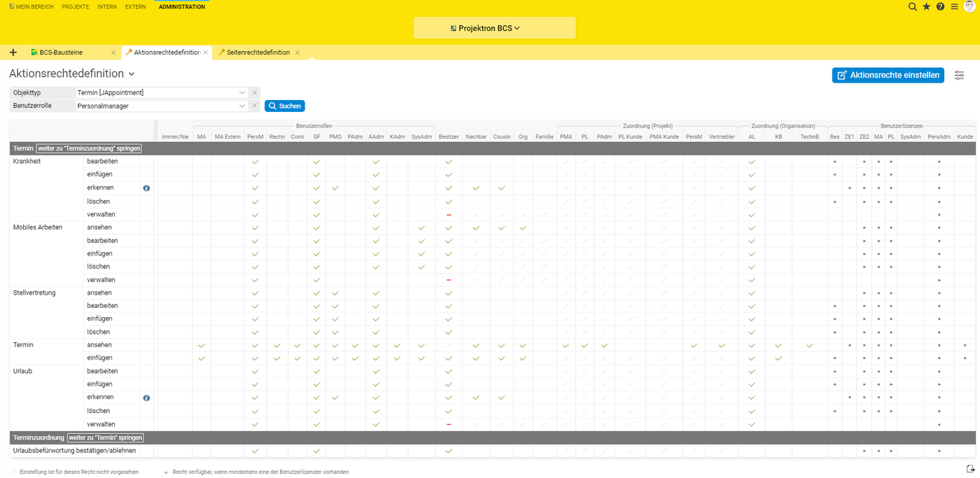Screen dimensions: 980x478
Task: Open favorites via the star icon
Action: coord(926,6)
